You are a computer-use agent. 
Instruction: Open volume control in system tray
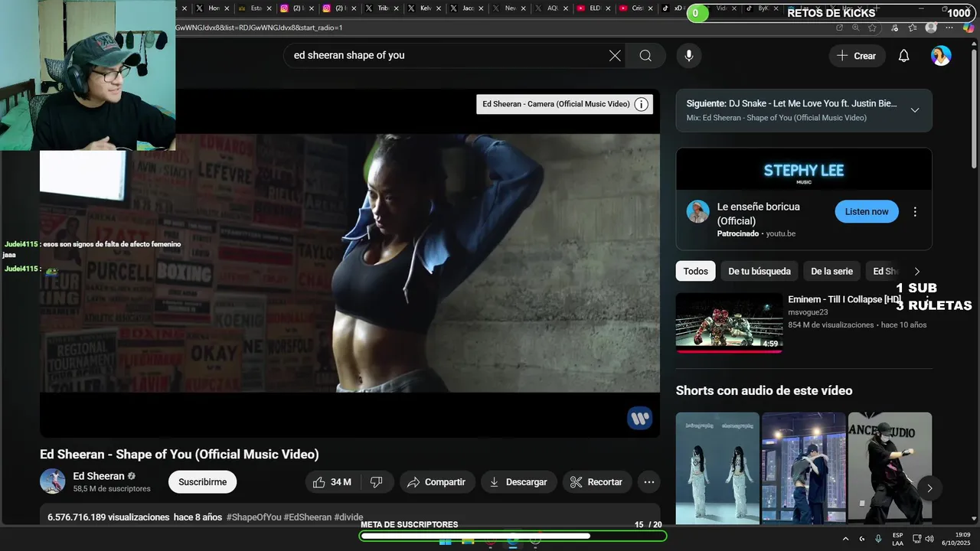[x=929, y=539]
